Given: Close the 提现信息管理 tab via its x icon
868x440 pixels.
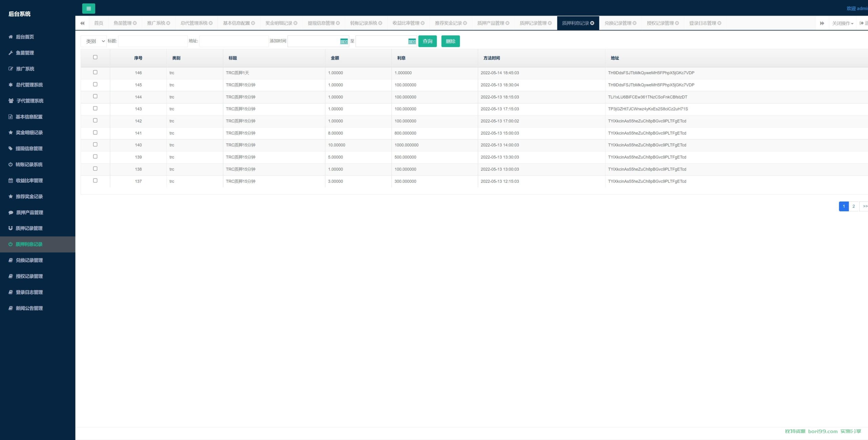Looking at the screenshot, I should pyautogui.click(x=338, y=23).
